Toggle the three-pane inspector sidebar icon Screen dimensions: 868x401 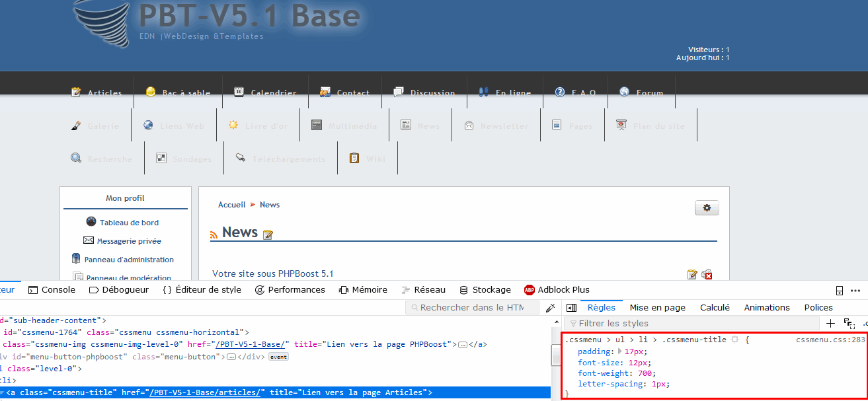(x=572, y=308)
